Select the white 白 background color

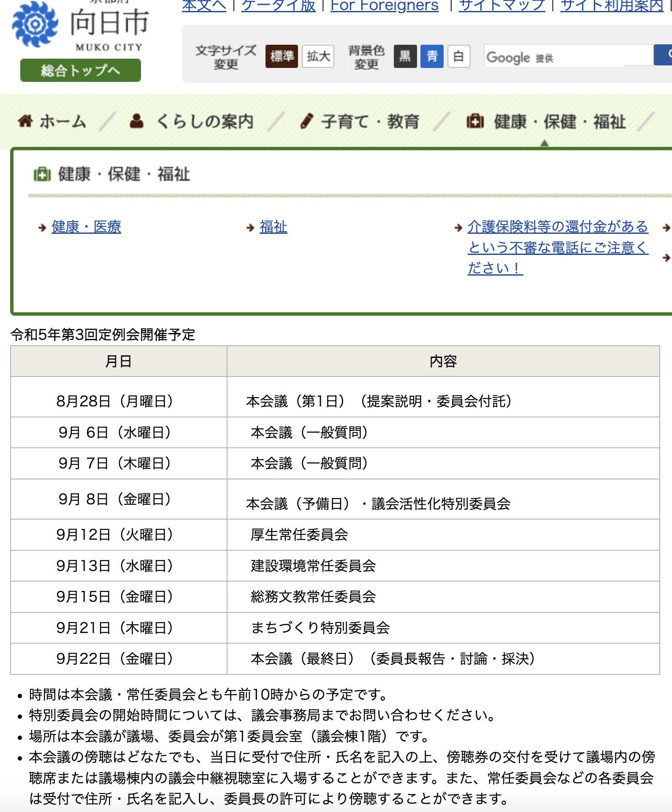point(459,56)
